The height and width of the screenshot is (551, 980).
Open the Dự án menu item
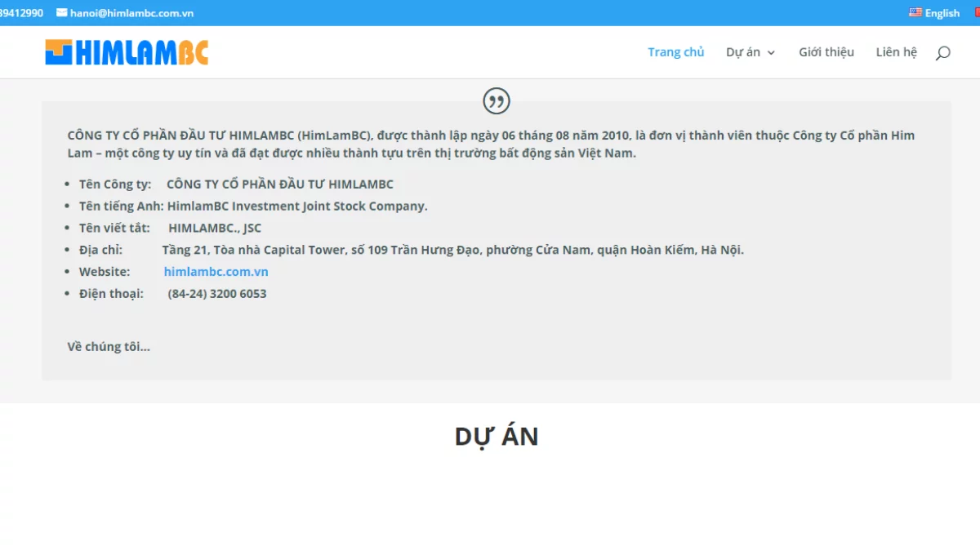(x=743, y=52)
